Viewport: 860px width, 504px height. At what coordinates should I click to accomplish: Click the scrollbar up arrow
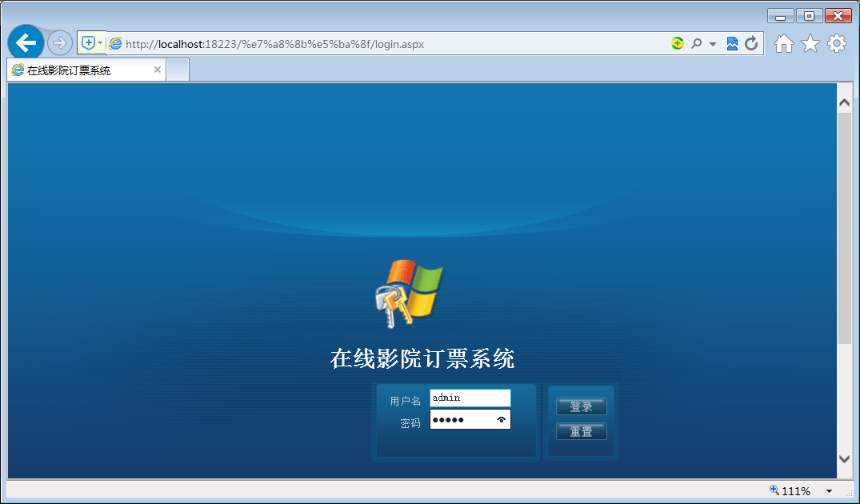tap(844, 102)
